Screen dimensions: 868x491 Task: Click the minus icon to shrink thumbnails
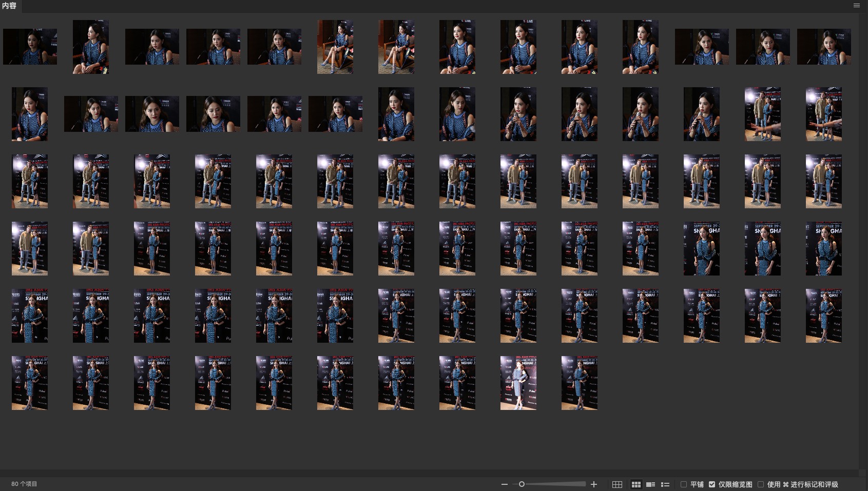[504, 484]
